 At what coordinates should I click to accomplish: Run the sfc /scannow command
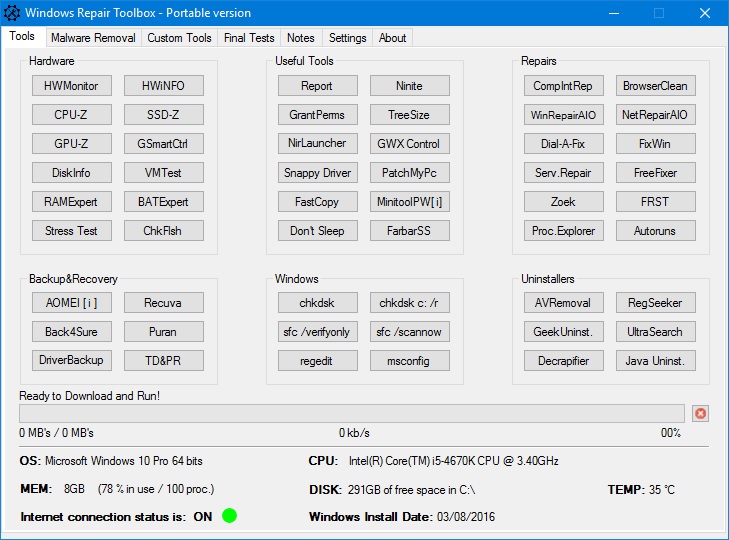[x=410, y=332]
